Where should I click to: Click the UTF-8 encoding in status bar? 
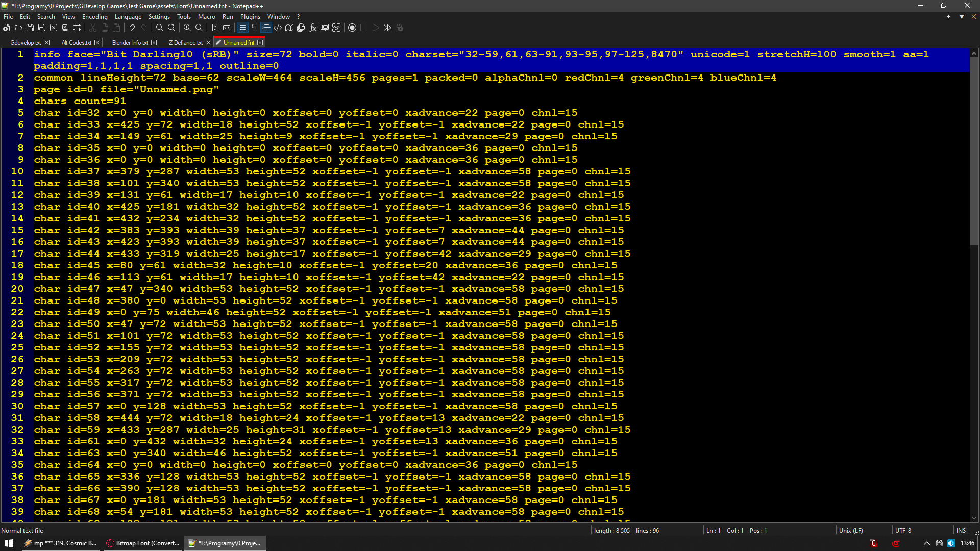click(903, 531)
